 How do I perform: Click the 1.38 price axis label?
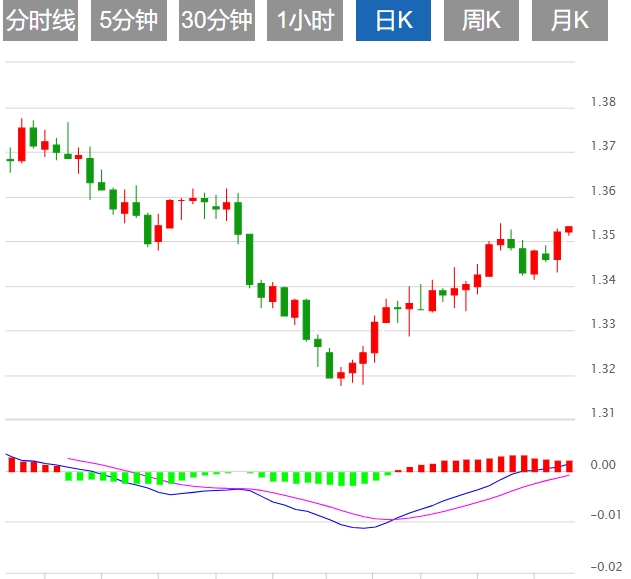point(603,102)
